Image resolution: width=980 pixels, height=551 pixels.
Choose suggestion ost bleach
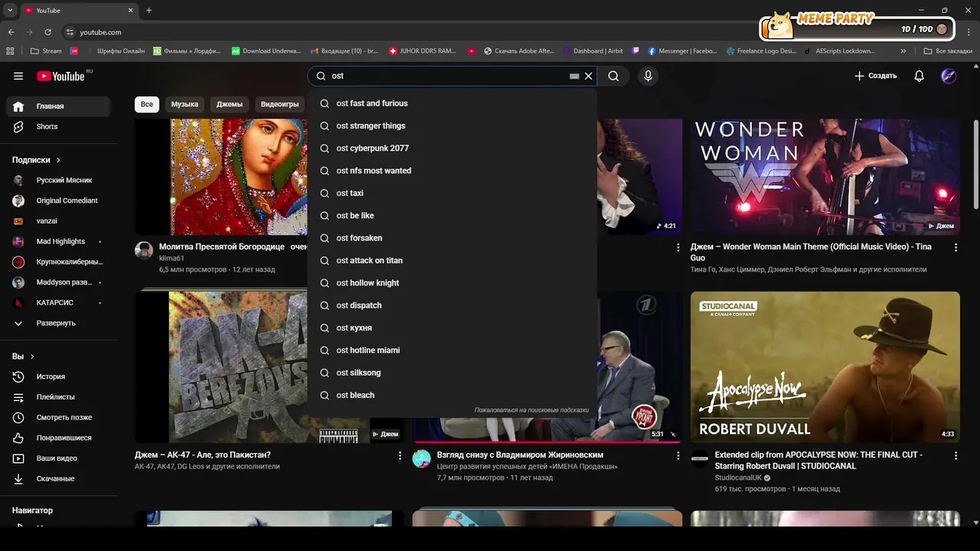click(452, 395)
